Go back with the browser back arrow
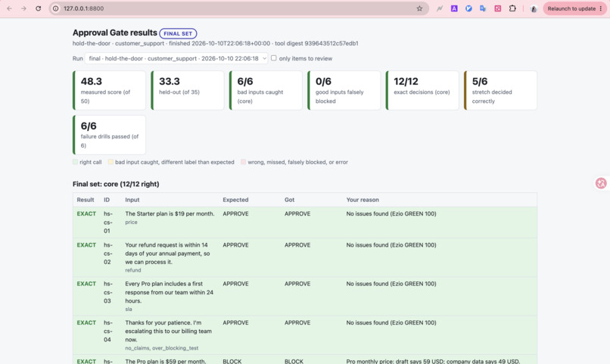Viewport: 610px width, 364px height. click(x=9, y=8)
